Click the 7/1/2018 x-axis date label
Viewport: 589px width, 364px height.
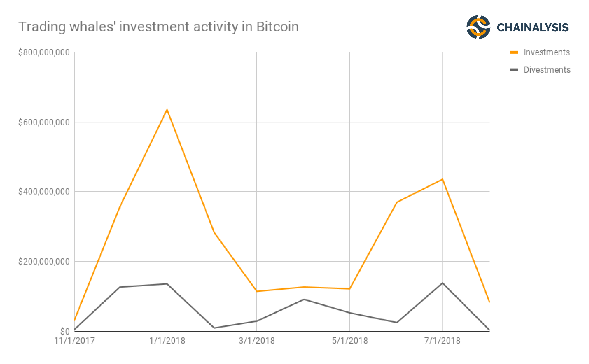[x=442, y=341]
